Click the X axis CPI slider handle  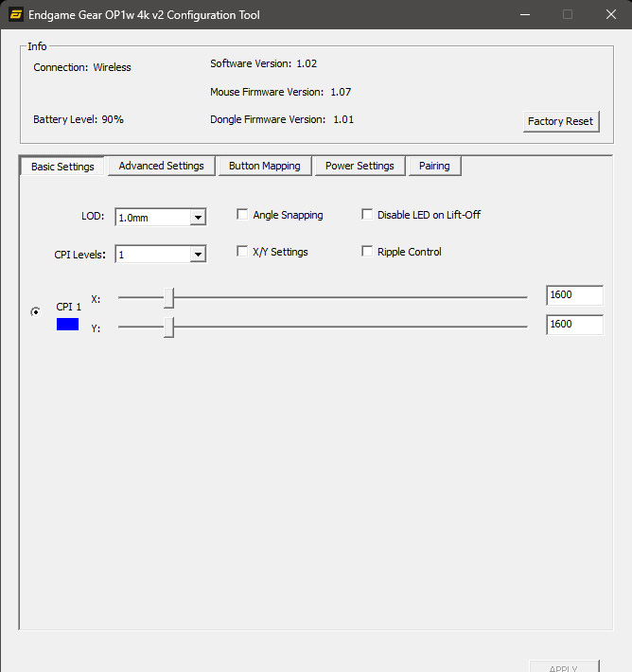[168, 298]
